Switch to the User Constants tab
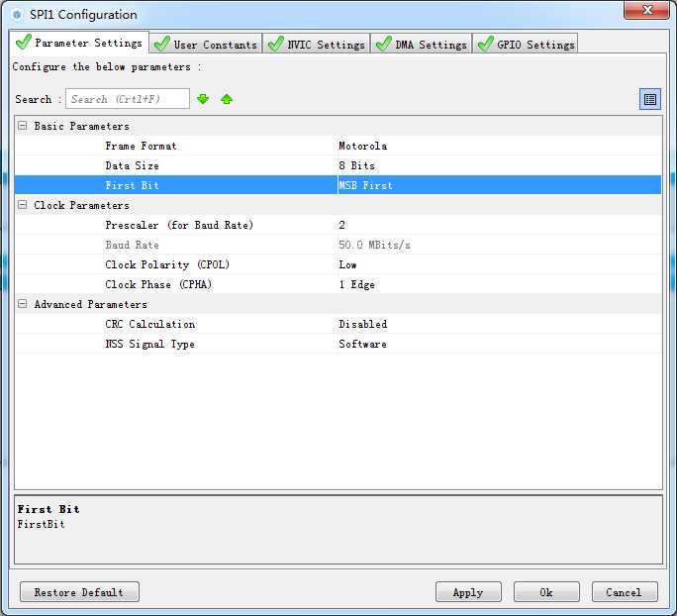The height and width of the screenshot is (616, 677). [206, 44]
